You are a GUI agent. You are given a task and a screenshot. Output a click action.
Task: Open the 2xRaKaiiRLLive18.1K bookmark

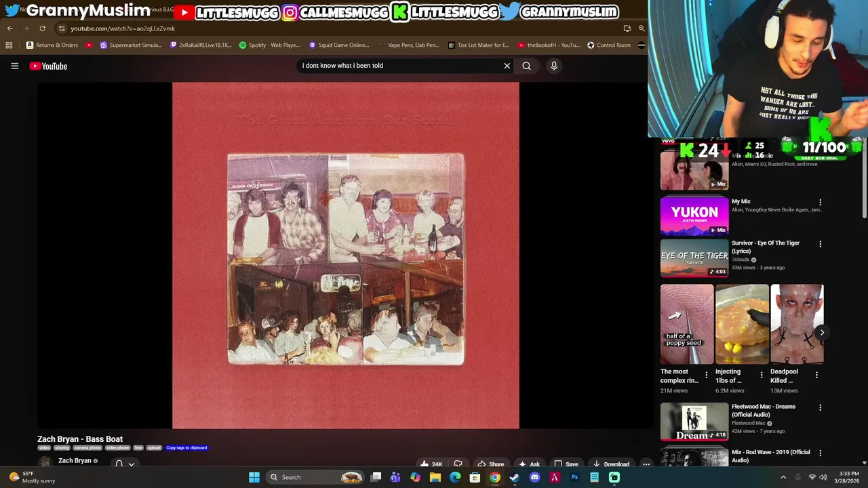coord(201,45)
